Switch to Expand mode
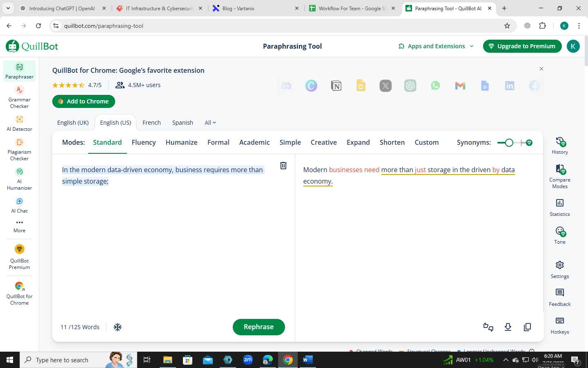 [358, 142]
